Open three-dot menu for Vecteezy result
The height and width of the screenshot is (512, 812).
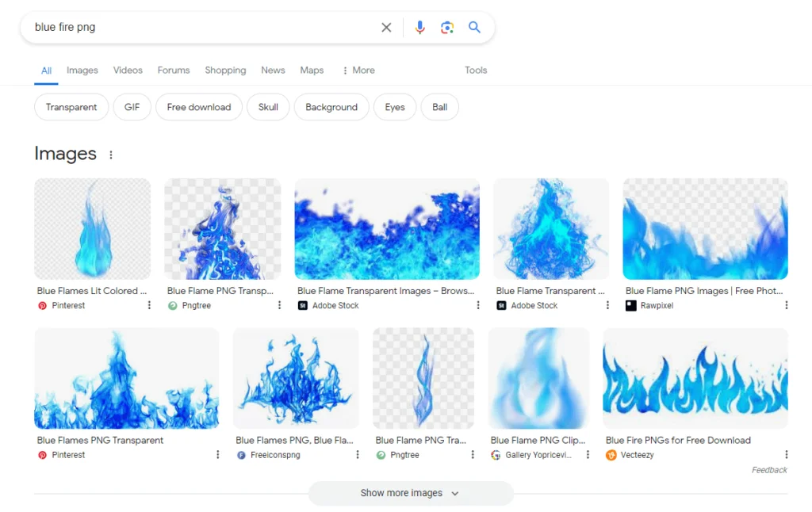point(786,455)
